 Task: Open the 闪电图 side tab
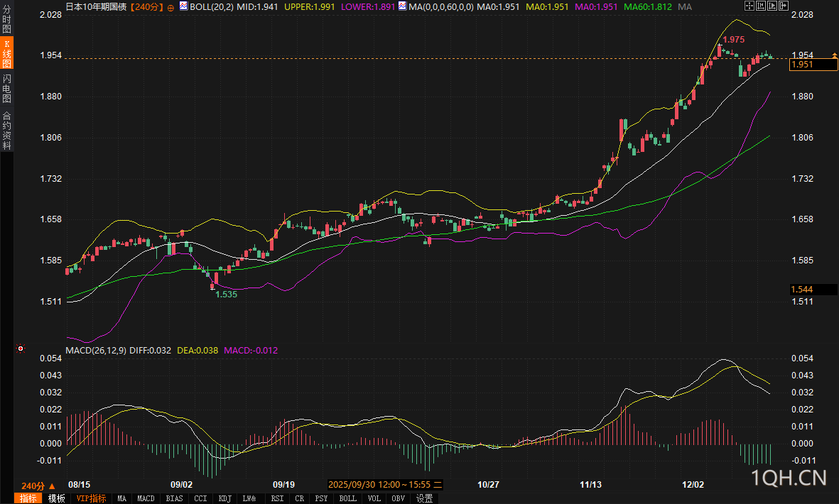[6, 88]
